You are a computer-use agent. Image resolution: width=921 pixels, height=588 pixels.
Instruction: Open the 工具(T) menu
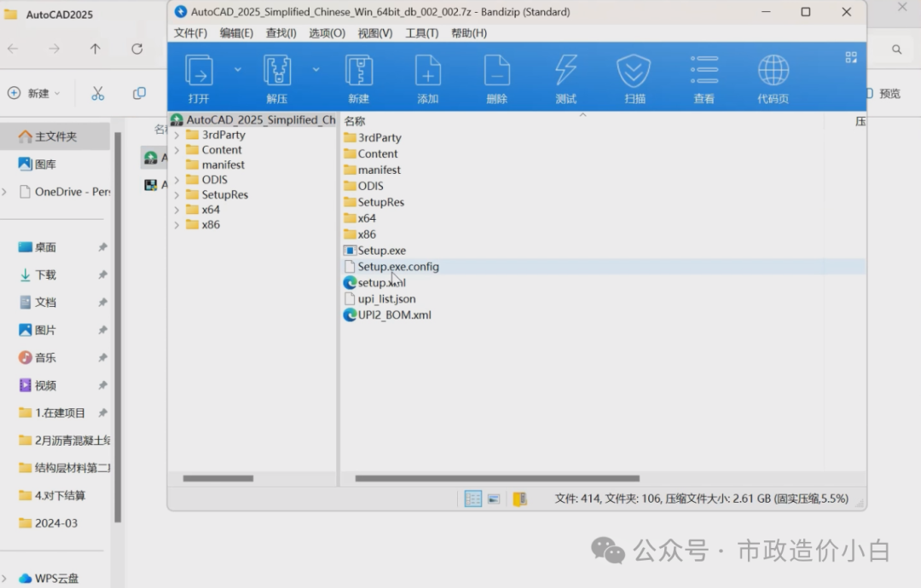pyautogui.click(x=422, y=33)
